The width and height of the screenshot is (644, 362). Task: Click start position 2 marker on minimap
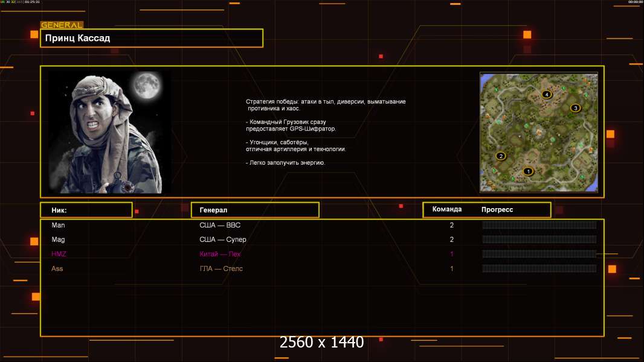500,156
